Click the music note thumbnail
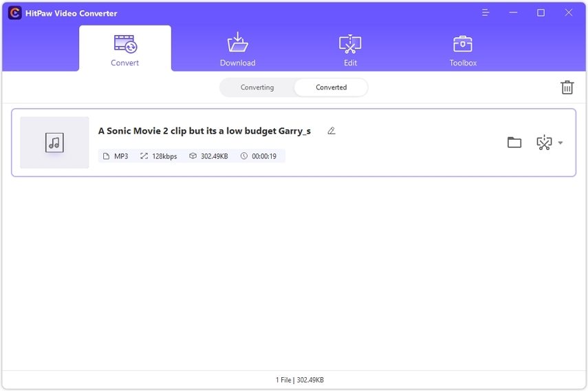Viewport: 588px width, 391px height. pyautogui.click(x=54, y=142)
